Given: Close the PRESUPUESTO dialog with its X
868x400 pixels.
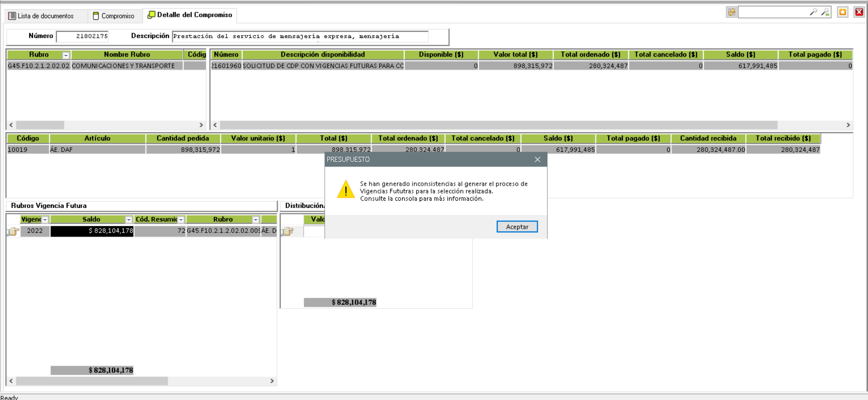Looking at the screenshot, I should tap(538, 159).
